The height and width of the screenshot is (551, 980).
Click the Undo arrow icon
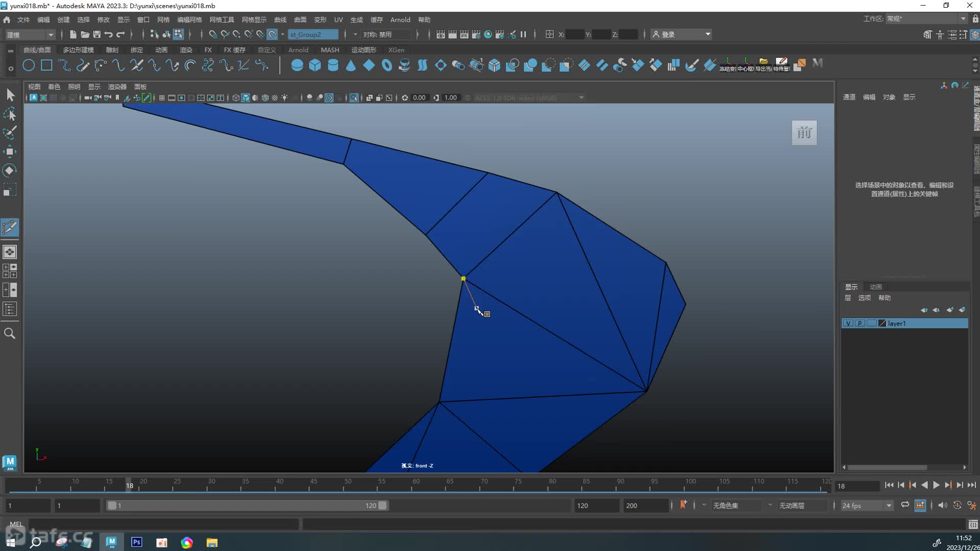click(108, 34)
